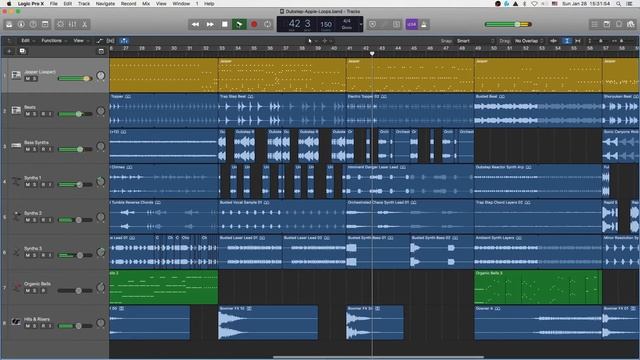The image size is (640, 360).
Task: Open the Mixer from the control bar
Action: point(72,24)
